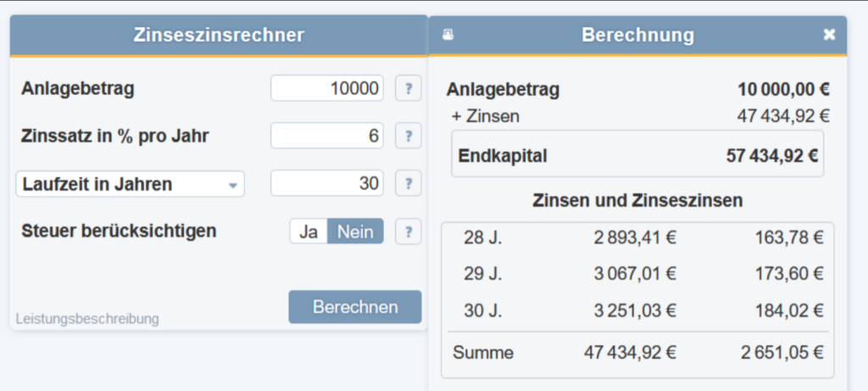This screenshot has width=868, height=391.
Task: Click the print icon in Berechnung header
Action: click(449, 35)
